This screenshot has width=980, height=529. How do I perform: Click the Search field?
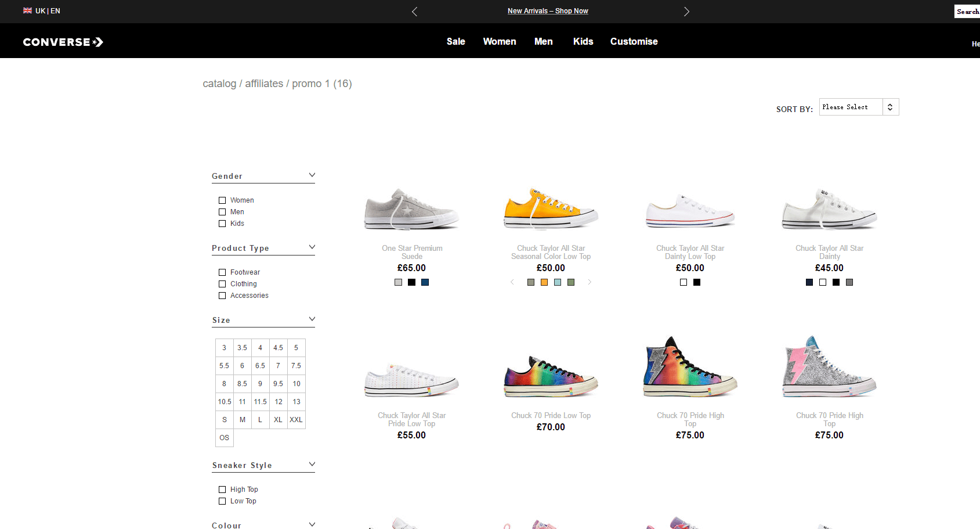[x=967, y=12]
